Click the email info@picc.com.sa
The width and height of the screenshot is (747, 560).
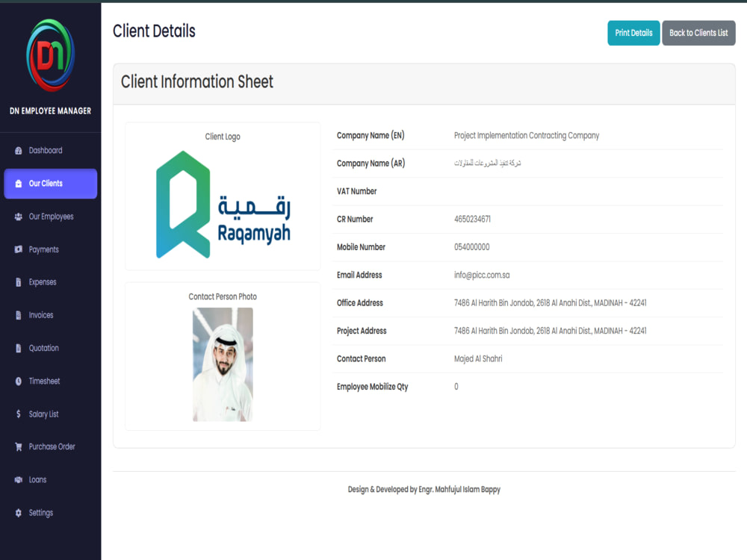coord(482,275)
